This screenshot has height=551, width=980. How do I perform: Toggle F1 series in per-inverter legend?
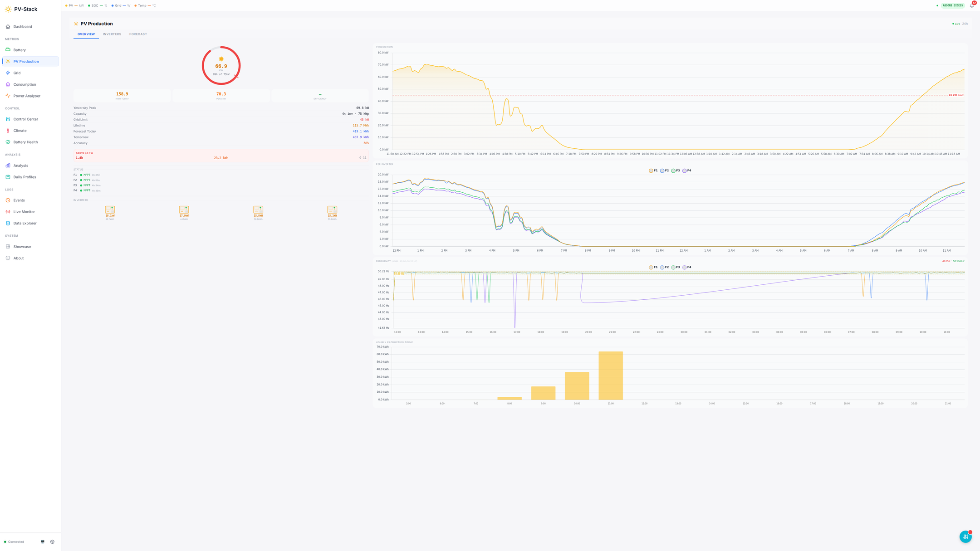pyautogui.click(x=653, y=171)
